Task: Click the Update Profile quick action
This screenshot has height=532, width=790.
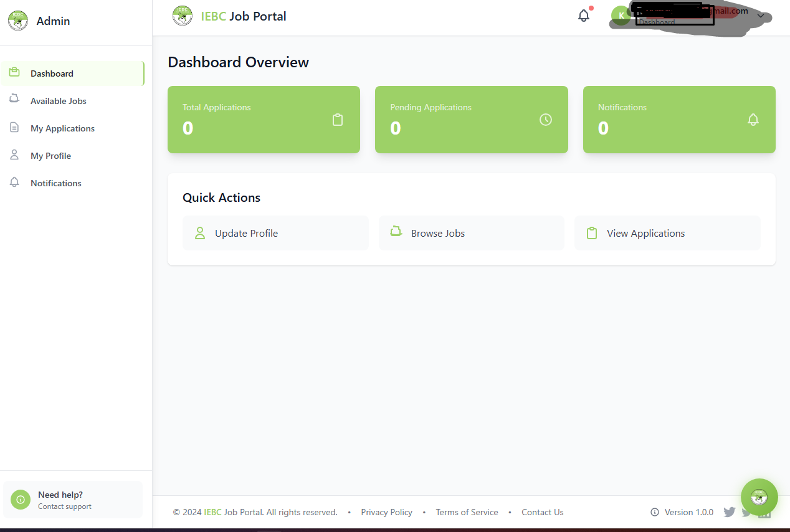Action: [x=275, y=233]
